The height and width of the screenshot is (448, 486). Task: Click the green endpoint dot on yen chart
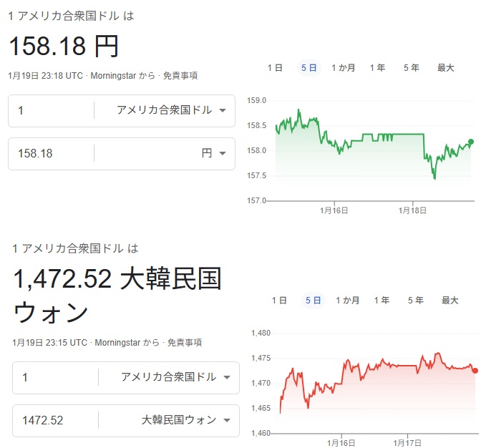[x=470, y=142]
